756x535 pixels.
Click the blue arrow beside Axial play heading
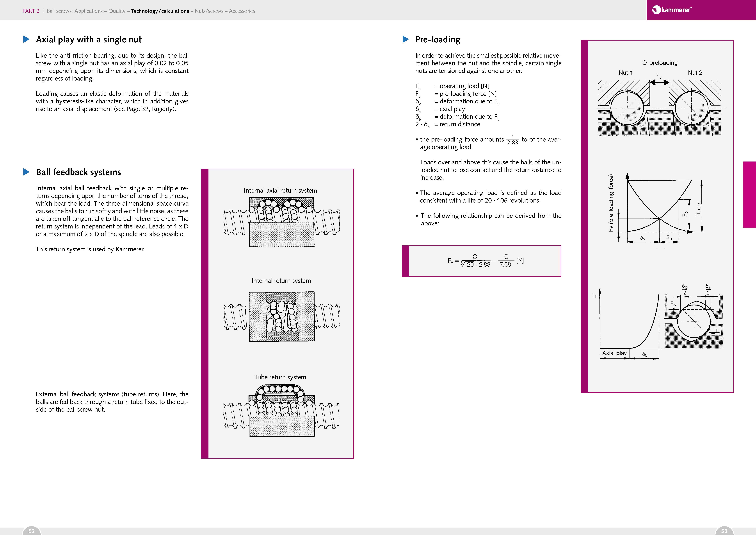[26, 39]
